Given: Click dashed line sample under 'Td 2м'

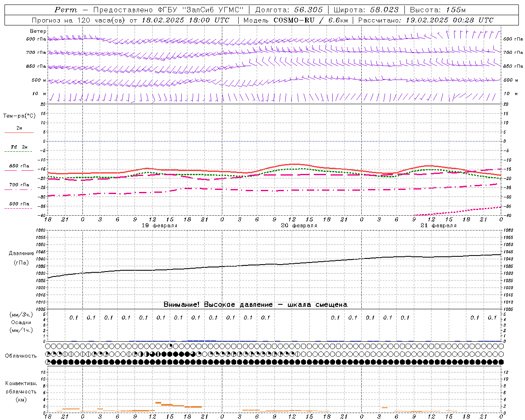Looking at the screenshot, I should (x=18, y=152).
